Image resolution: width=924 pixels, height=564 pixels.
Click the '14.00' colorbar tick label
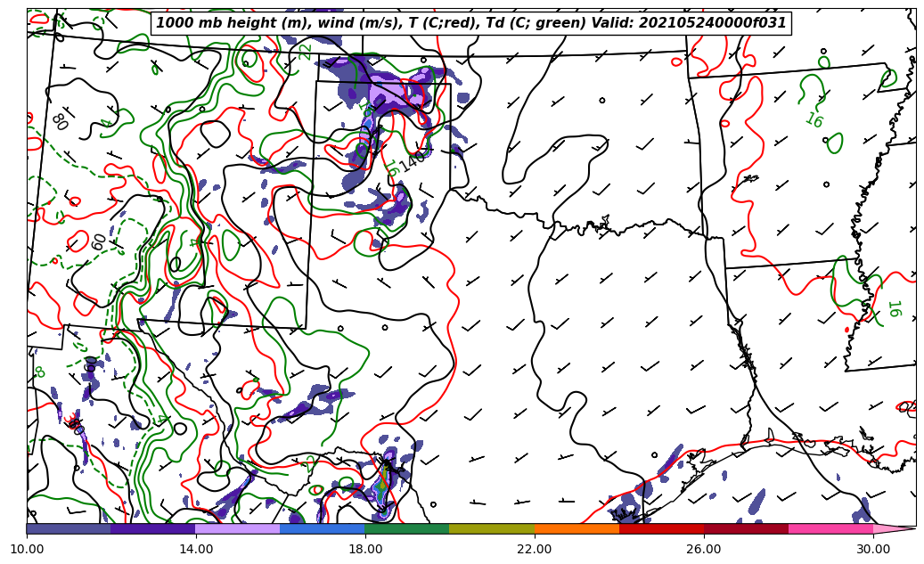tap(196, 549)
